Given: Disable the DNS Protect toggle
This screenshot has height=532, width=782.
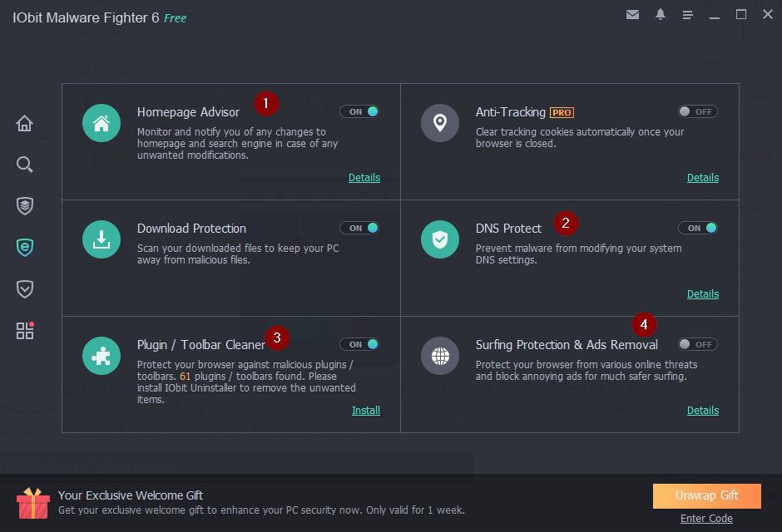Looking at the screenshot, I should [698, 228].
